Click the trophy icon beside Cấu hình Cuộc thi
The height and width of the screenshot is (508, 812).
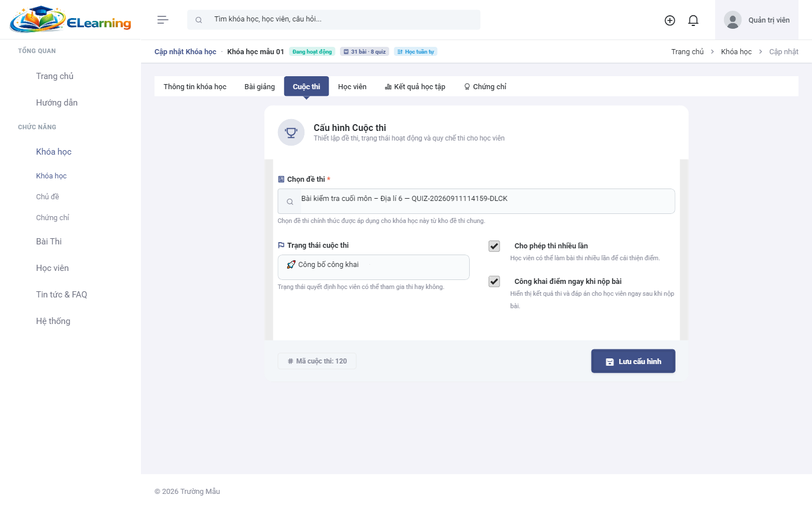[x=291, y=133]
